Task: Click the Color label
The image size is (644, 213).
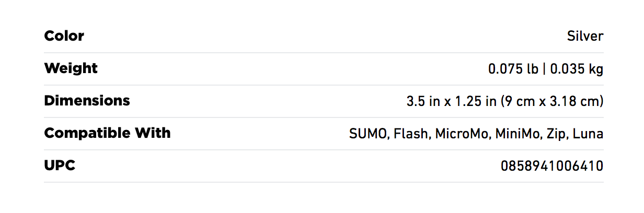Action: 64,36
